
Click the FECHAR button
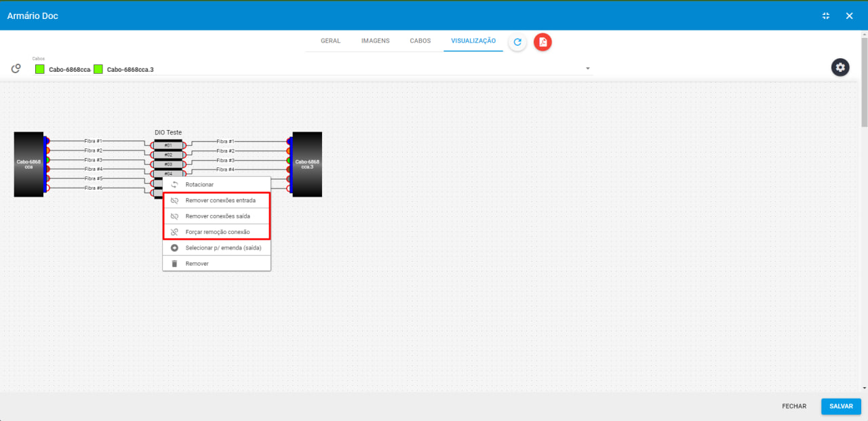(794, 406)
